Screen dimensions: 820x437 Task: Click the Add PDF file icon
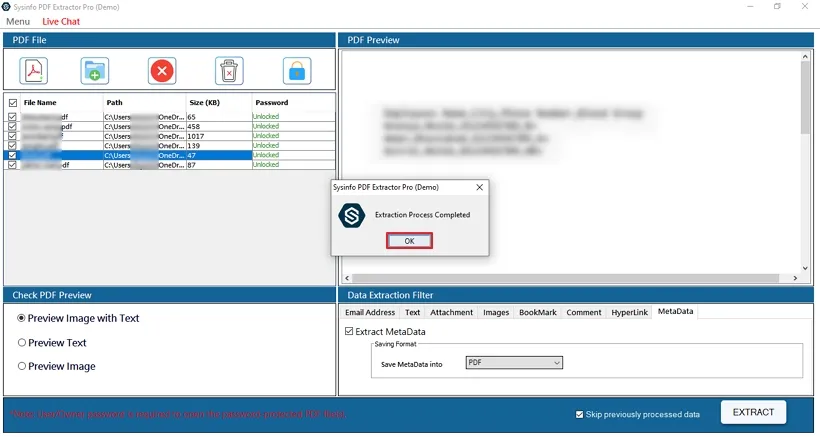pos(34,71)
